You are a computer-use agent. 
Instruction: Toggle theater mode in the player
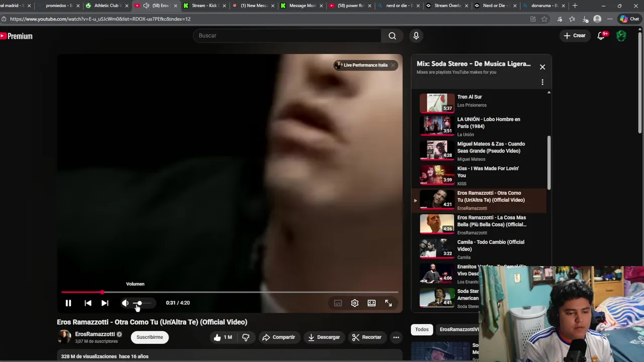coord(371,303)
